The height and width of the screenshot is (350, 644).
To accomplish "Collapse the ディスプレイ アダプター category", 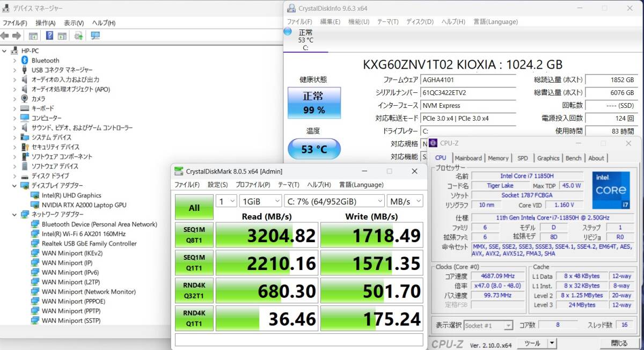I will [14, 186].
